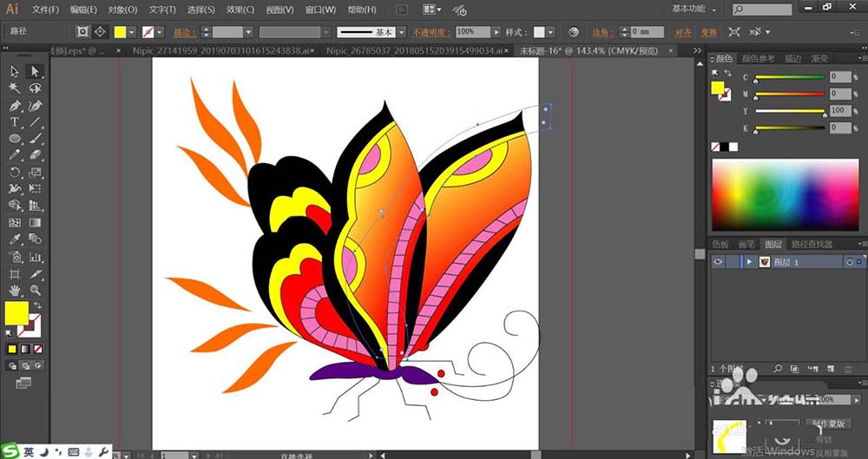Click 对齐 link in control bar
Image resolution: width=868 pixels, height=459 pixels.
pos(684,33)
